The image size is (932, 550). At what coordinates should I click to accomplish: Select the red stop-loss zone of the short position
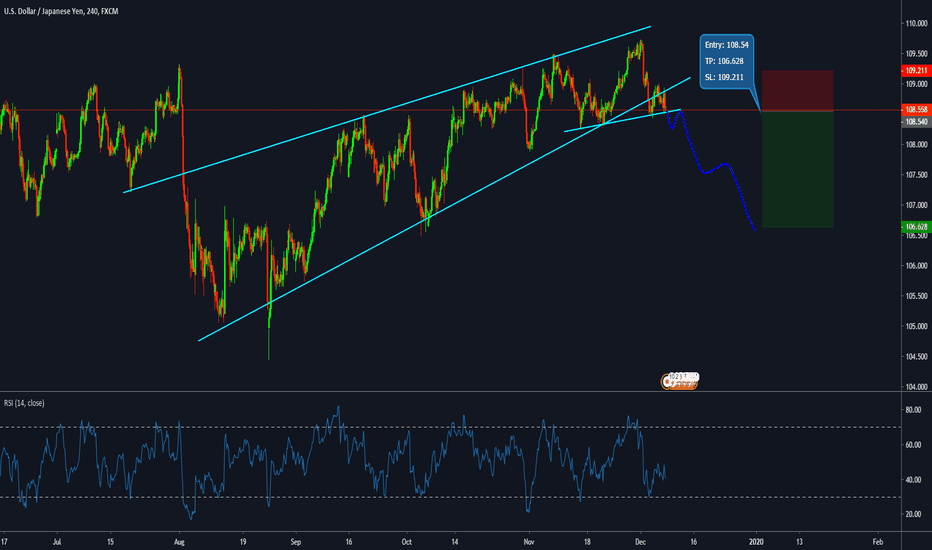(x=797, y=90)
